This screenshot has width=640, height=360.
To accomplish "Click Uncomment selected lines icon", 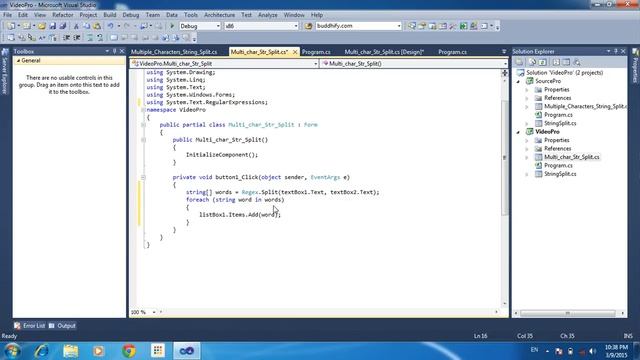I will click(100, 38).
